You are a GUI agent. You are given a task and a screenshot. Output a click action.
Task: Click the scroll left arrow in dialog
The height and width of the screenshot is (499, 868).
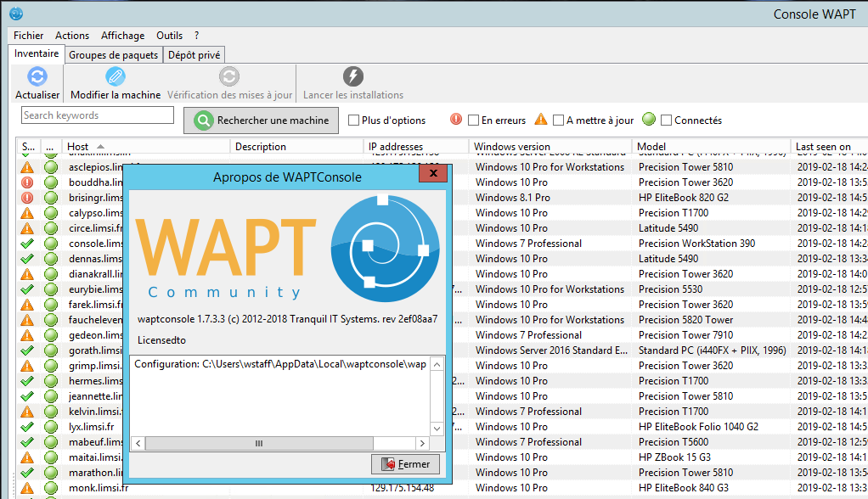click(x=138, y=443)
